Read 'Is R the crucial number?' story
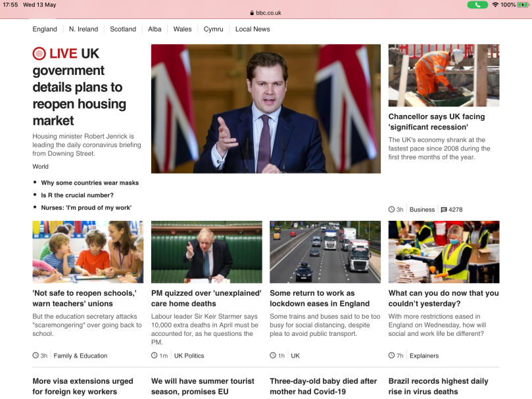This screenshot has width=532, height=399. click(x=77, y=195)
